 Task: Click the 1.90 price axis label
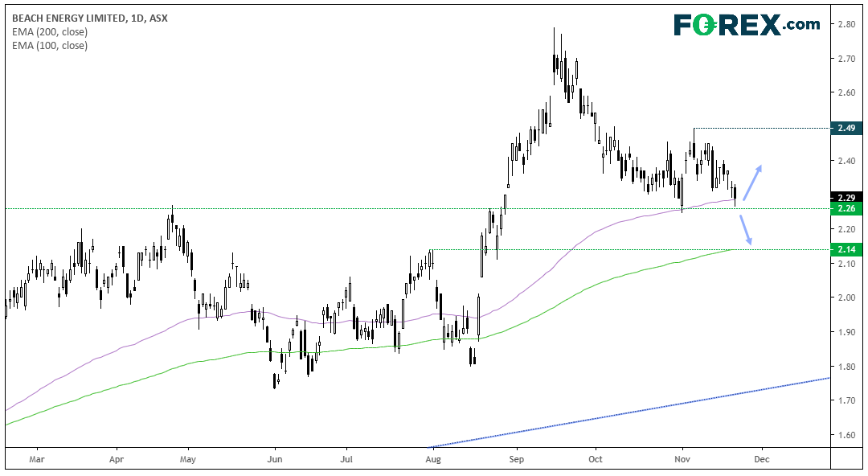click(846, 332)
